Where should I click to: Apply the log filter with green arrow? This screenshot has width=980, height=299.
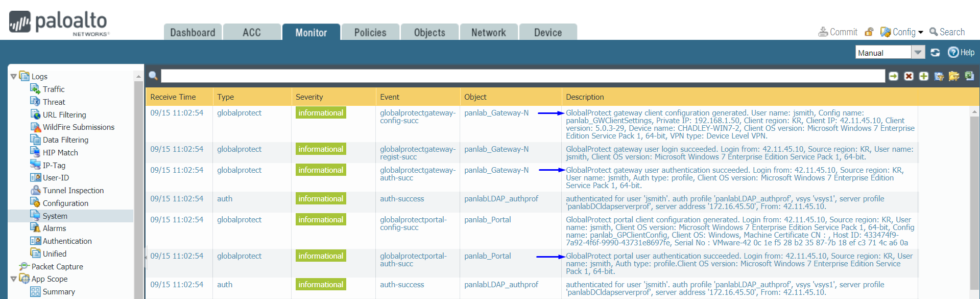[893, 76]
